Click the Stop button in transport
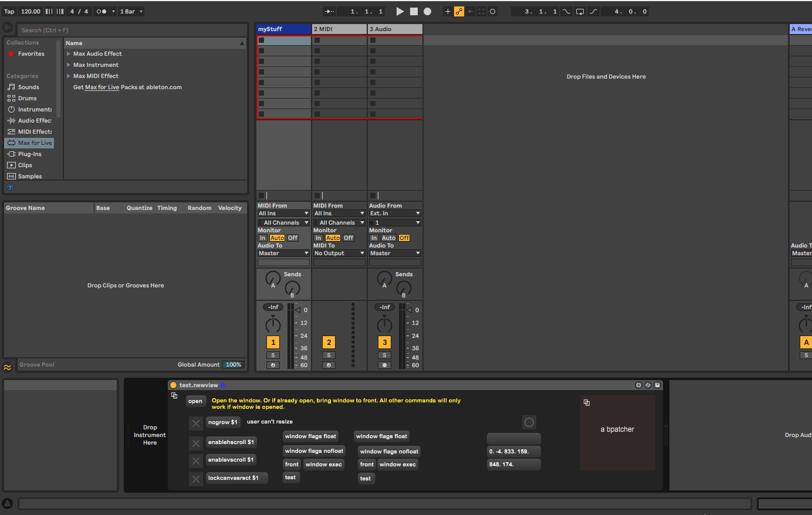 tap(414, 11)
